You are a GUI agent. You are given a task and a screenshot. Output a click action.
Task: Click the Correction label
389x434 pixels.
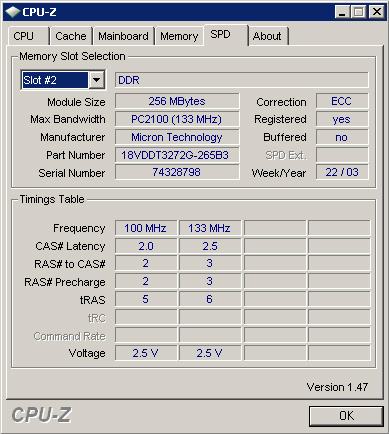coord(281,102)
